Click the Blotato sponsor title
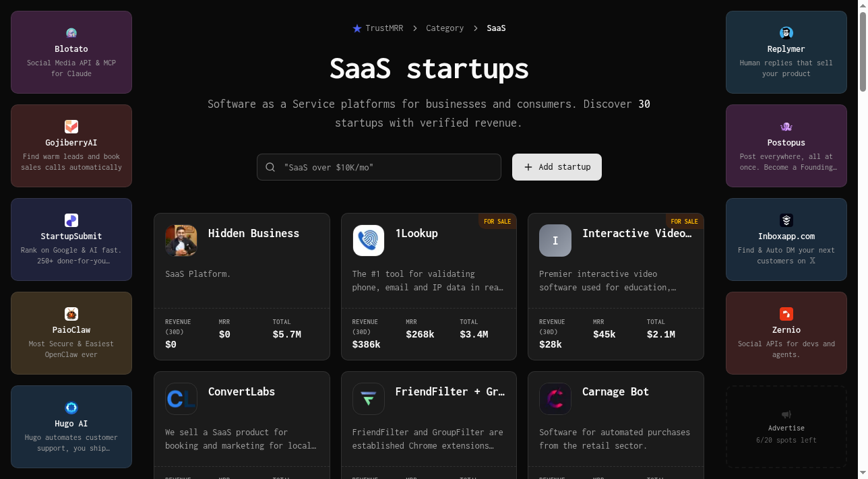 tap(71, 49)
